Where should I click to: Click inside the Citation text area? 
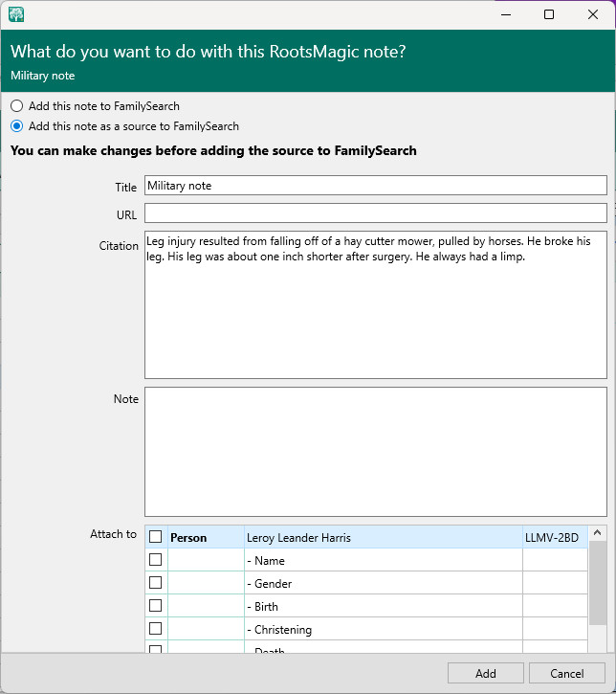pyautogui.click(x=375, y=304)
